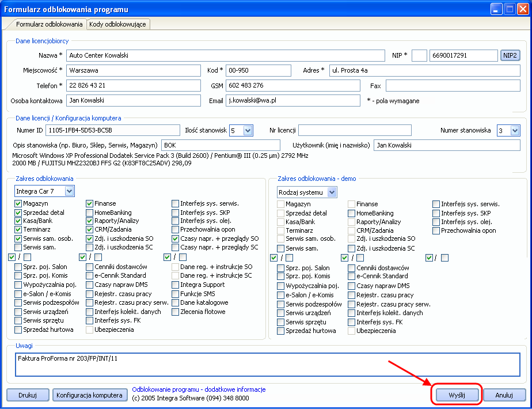The image size is (532, 409).
Task: Check Czasy napraw DMS in Zakres odblokowania
Action: (x=90, y=285)
